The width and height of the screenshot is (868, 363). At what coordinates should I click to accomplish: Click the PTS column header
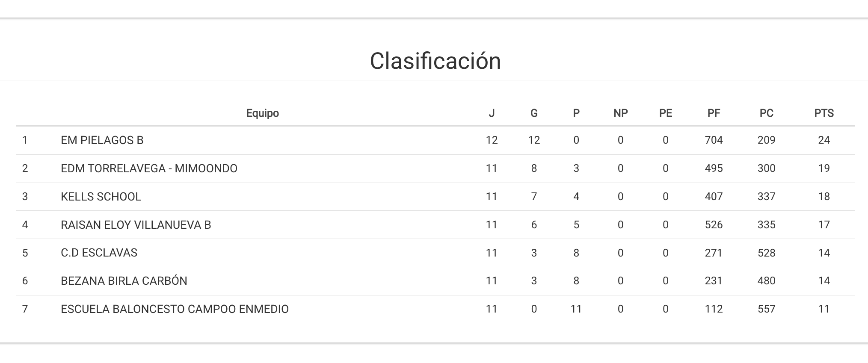tap(824, 113)
